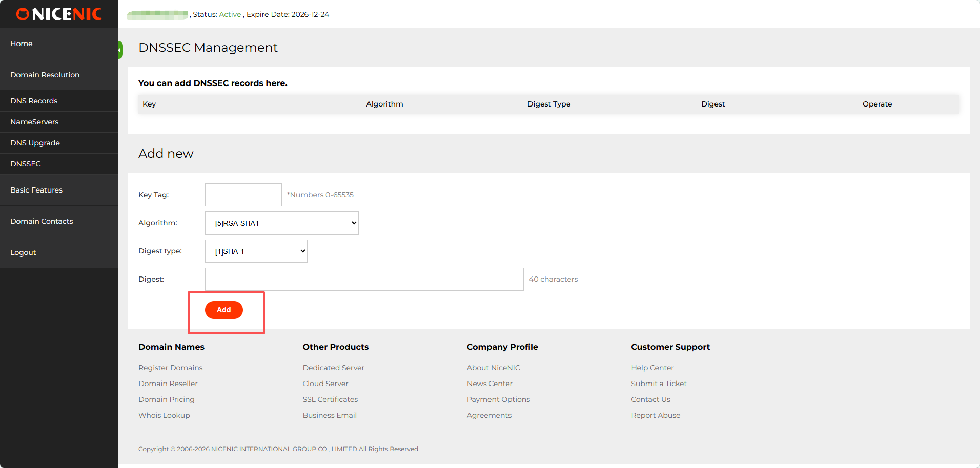Screen dimensions: 980x468
Task: Open SSL Certificates footer link
Action: pyautogui.click(x=330, y=400)
